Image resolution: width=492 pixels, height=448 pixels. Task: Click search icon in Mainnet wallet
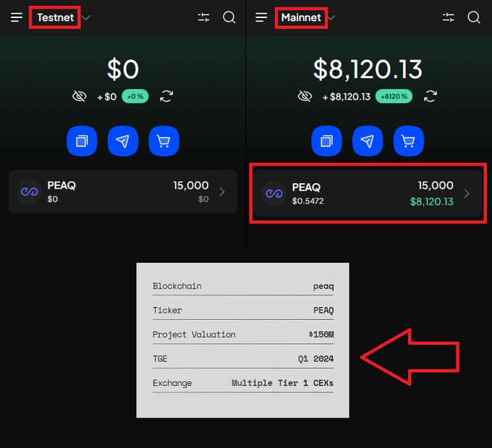click(x=474, y=17)
